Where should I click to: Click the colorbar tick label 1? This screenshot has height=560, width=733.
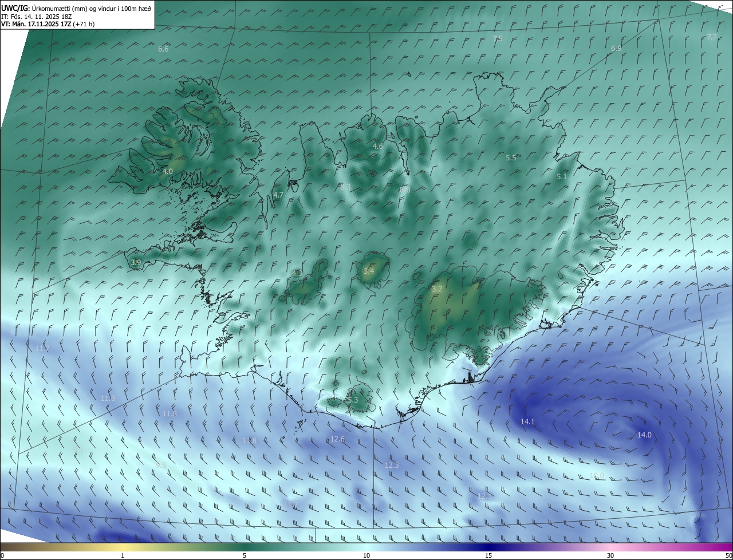point(123,556)
